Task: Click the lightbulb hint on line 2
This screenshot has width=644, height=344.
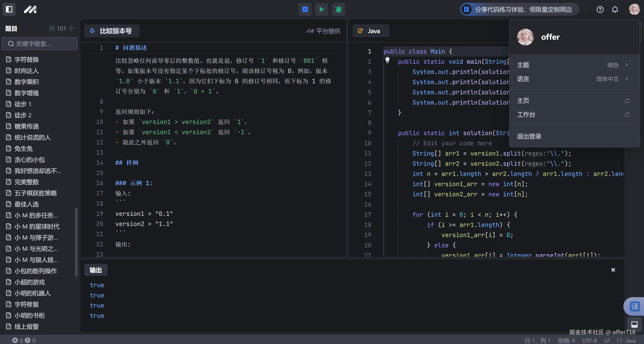Action: click(387, 60)
